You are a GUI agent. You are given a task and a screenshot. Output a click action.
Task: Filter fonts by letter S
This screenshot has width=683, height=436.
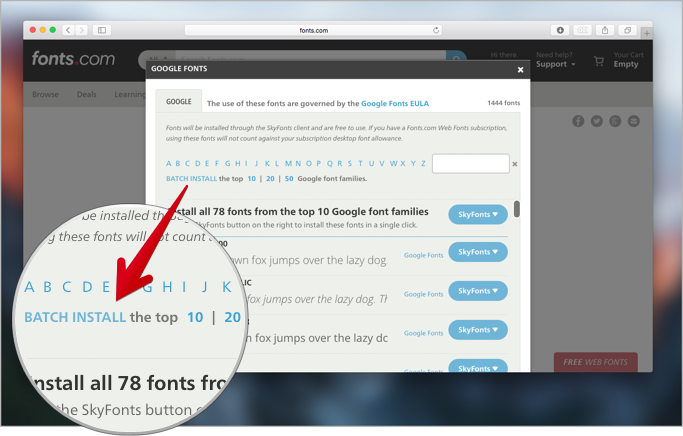click(350, 164)
